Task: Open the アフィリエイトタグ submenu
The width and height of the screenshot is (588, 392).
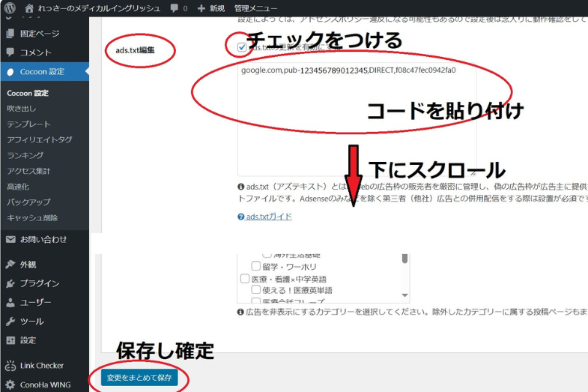Action: [40, 139]
